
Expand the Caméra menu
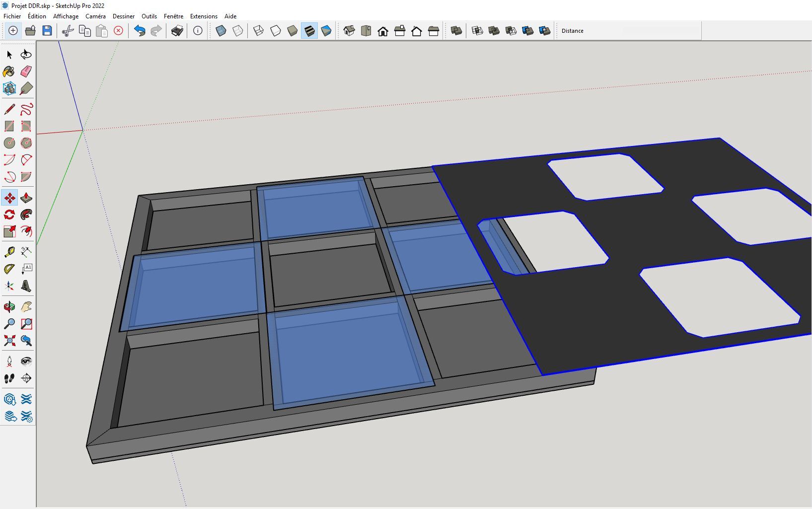coord(95,16)
